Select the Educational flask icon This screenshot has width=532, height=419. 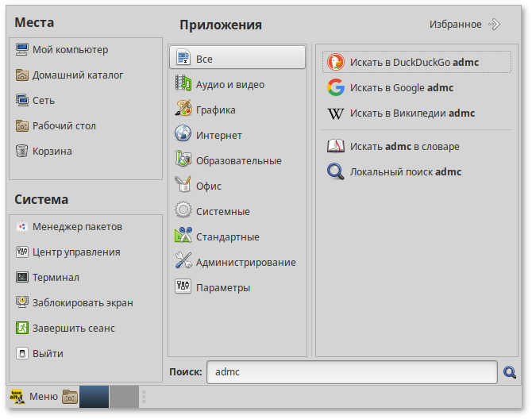[x=183, y=160]
